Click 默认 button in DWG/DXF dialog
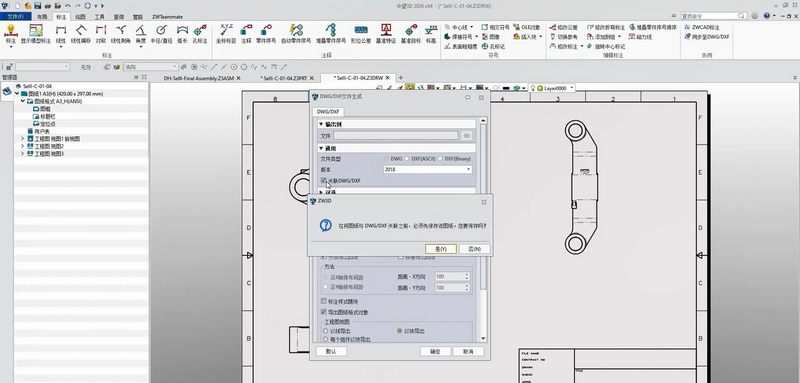Viewport: 800px width, 383px height. 331,351
